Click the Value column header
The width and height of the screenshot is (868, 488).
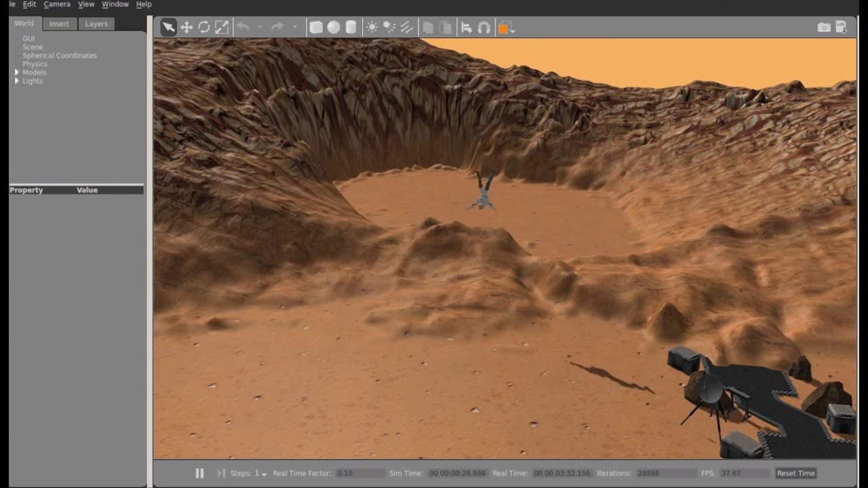pyautogui.click(x=87, y=190)
